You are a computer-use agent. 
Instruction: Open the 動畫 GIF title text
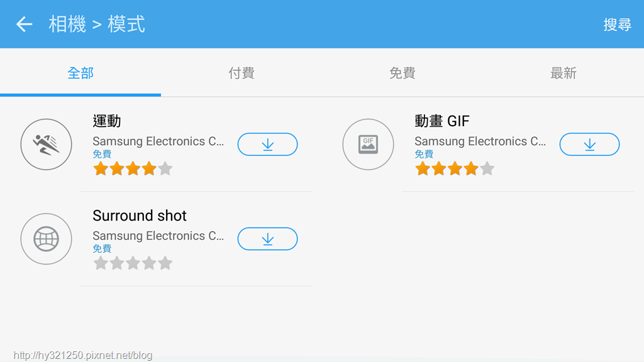442,121
